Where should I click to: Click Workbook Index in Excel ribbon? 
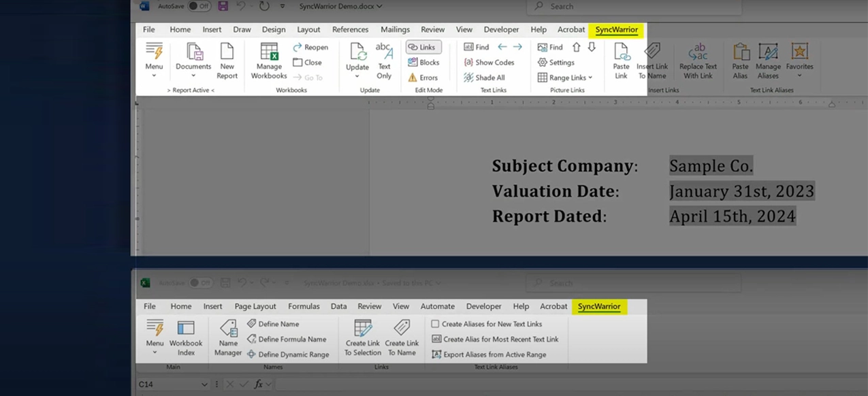point(186,337)
